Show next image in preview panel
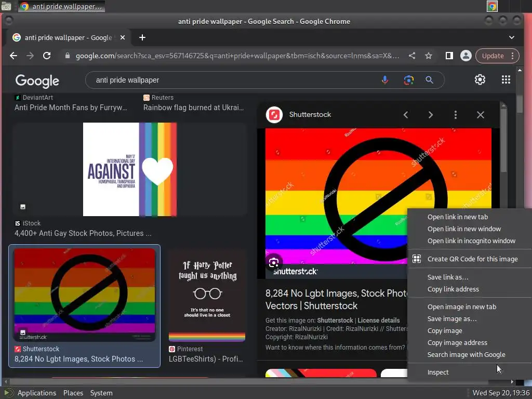The width and height of the screenshot is (532, 399). point(431,115)
